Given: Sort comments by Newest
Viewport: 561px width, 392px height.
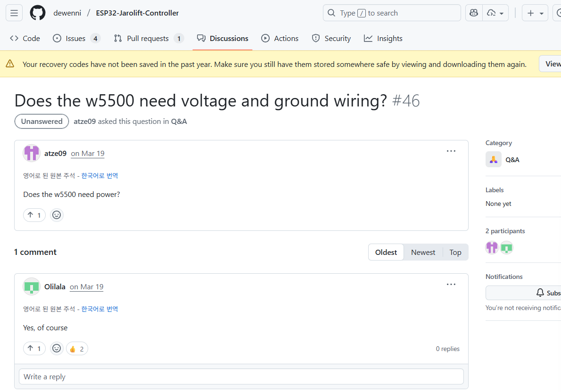Looking at the screenshot, I should [423, 253].
